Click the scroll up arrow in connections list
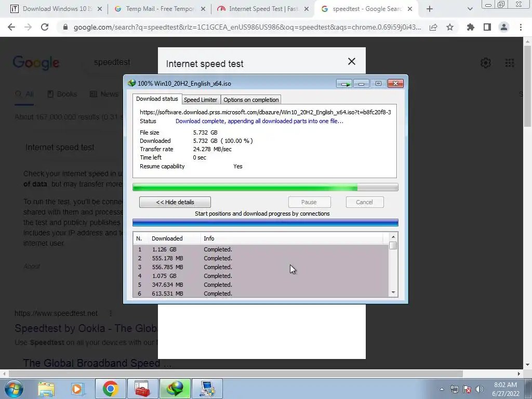Viewport: 532px width, 399px height. point(393,237)
